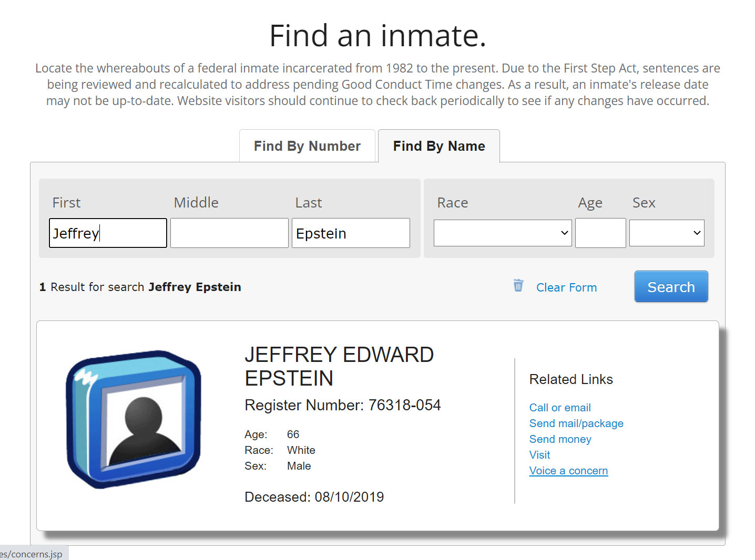Open the Send money link

[x=560, y=439]
